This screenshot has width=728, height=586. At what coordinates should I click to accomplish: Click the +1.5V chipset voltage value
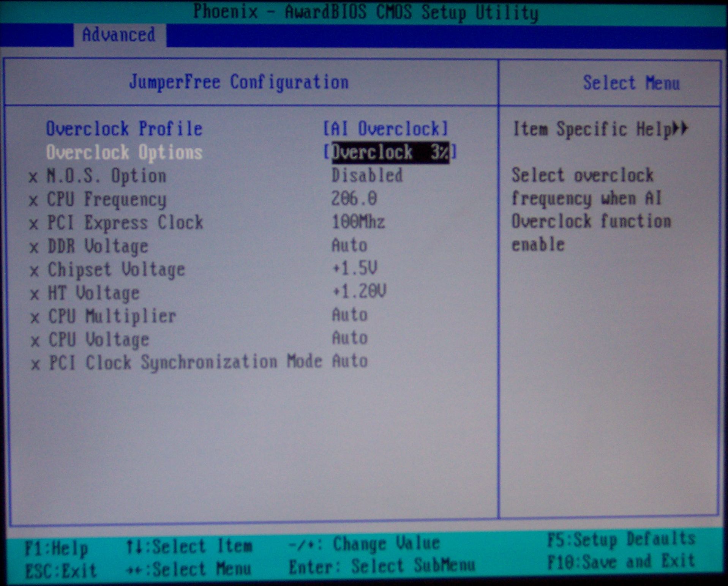tap(355, 268)
